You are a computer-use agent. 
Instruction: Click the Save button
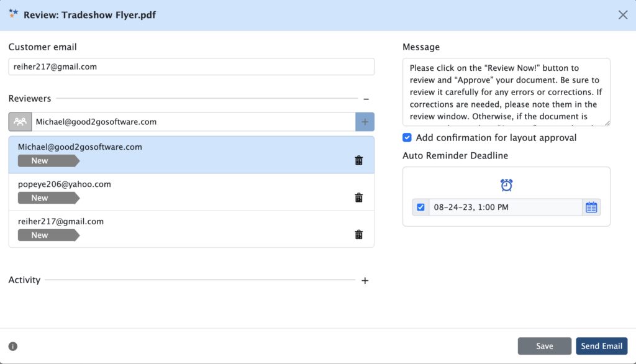click(544, 346)
